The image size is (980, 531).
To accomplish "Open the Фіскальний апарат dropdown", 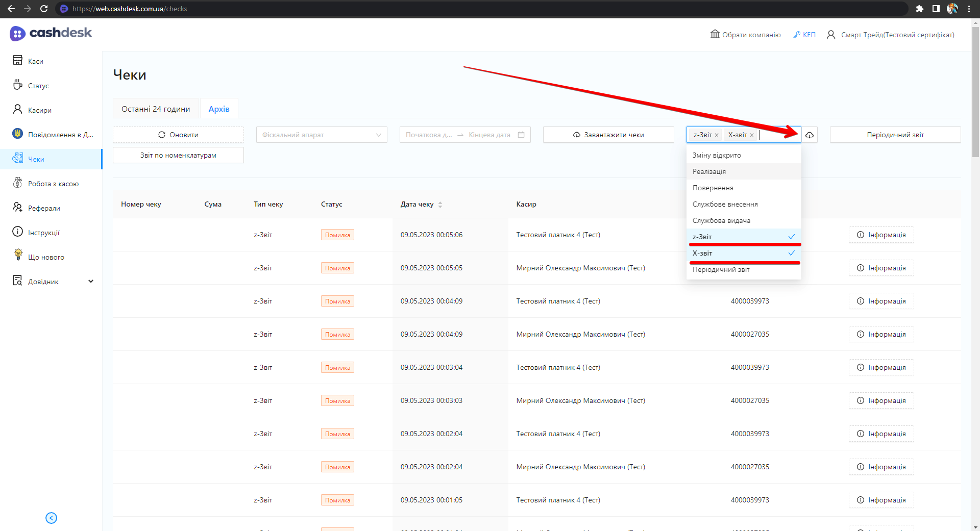I will (x=322, y=135).
